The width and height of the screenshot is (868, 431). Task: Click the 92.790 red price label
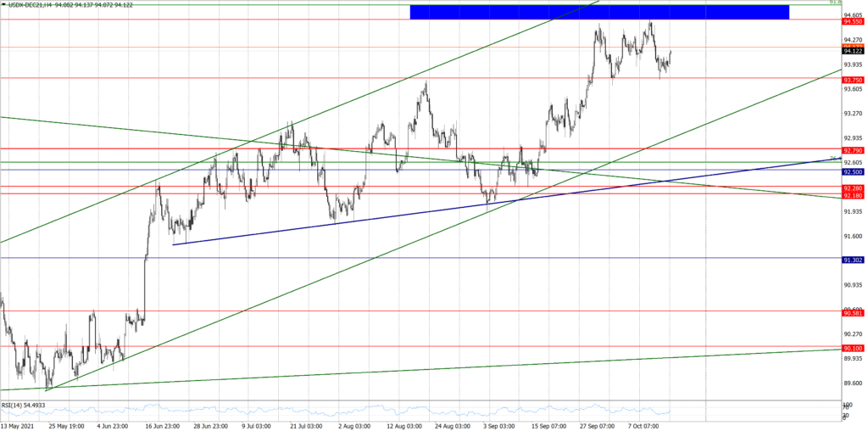coord(853,149)
